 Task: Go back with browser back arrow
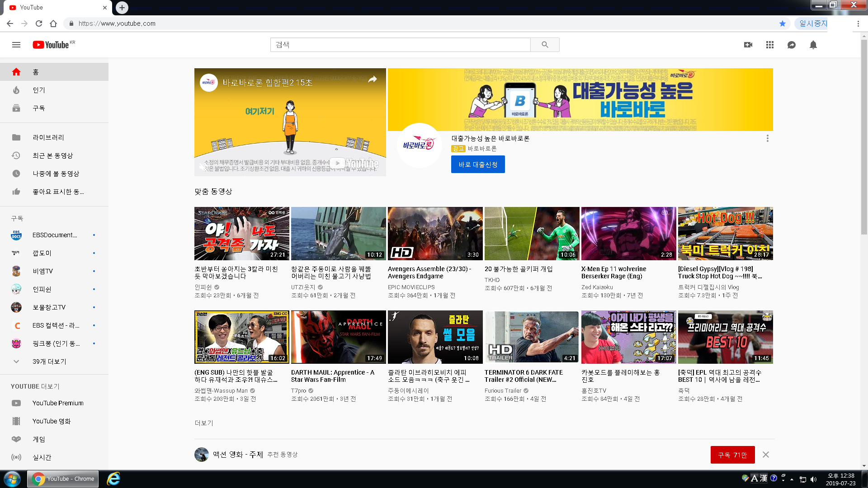click(10, 23)
